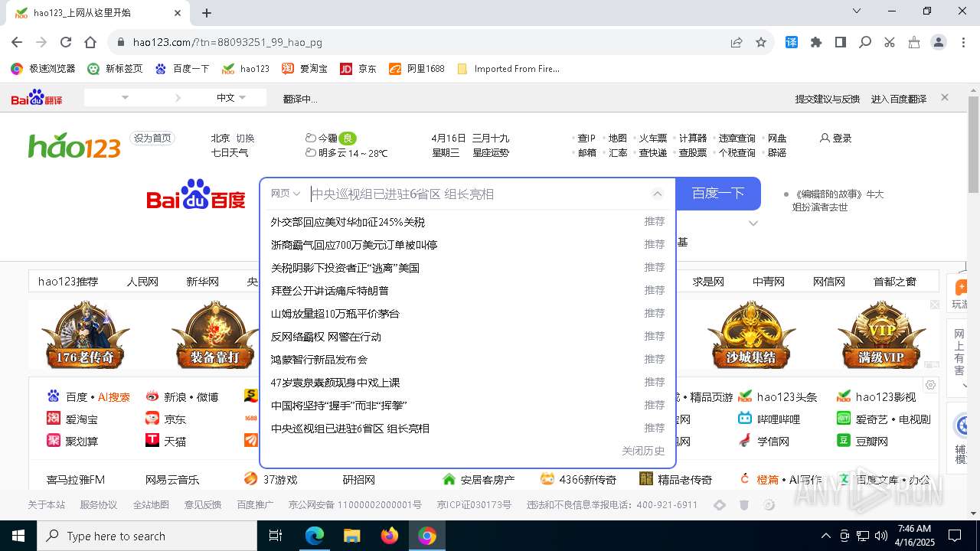Select suggestion 47岁袁泉素颜现身中戏上课
This screenshot has width=980, height=551.
click(335, 383)
